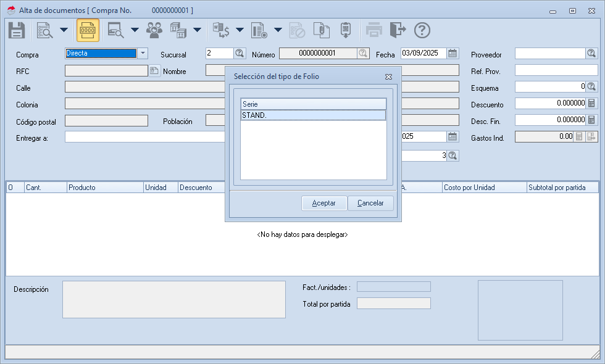The image size is (605, 364).
Task: Click the warehouse inventory toolbar icon
Action: (x=178, y=30)
